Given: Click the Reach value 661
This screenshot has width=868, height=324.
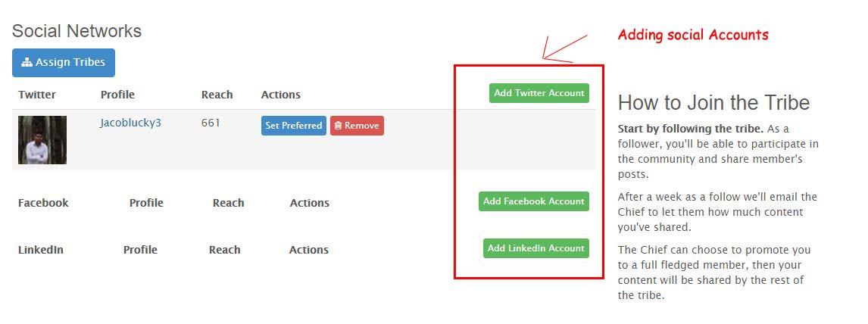Looking at the screenshot, I should click(x=211, y=123).
